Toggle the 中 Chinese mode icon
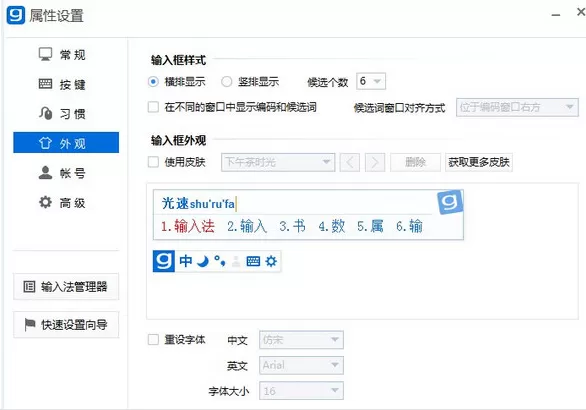Viewport: 586px width, 410px height. (x=186, y=261)
